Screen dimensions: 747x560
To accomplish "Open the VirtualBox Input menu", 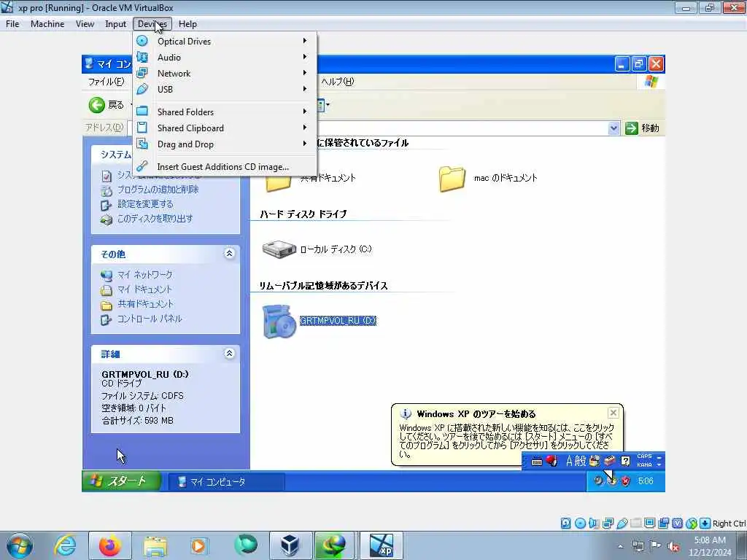I will (115, 24).
